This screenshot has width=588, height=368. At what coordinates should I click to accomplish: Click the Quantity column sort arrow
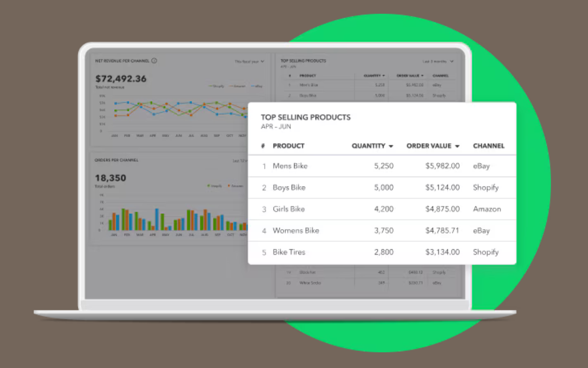click(x=392, y=146)
